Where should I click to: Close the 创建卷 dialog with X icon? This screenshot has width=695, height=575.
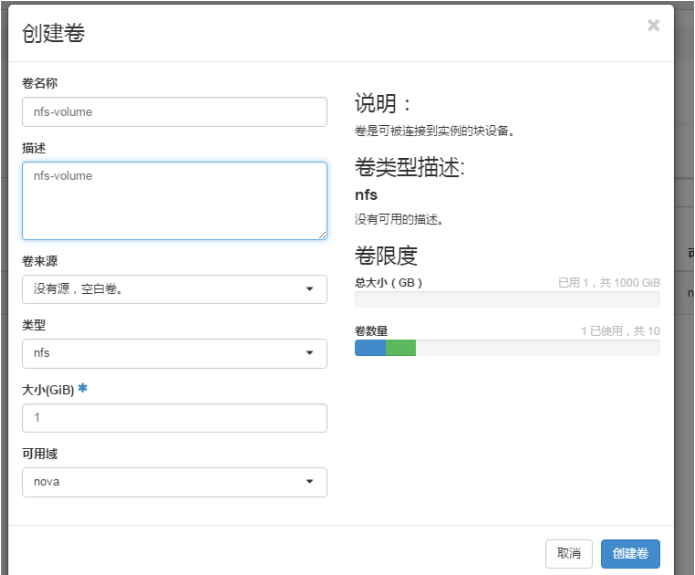click(653, 25)
